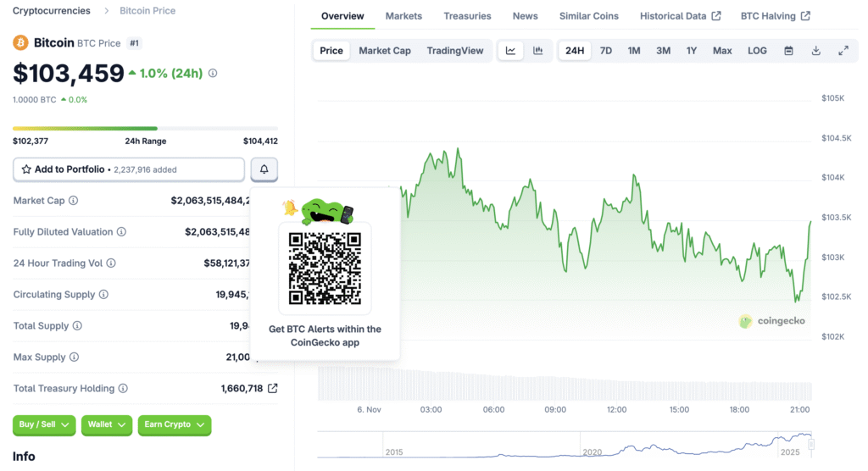868x471 pixels.
Task: Click the Add to Portfolio button
Action: click(x=129, y=169)
